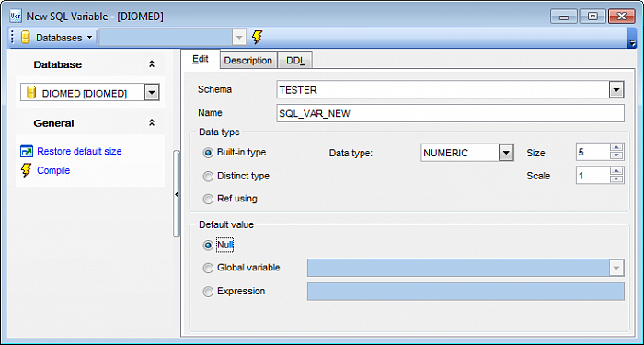Screen dimensions: 644x345
Task: Switch to the Edit tab
Action: tap(201, 59)
